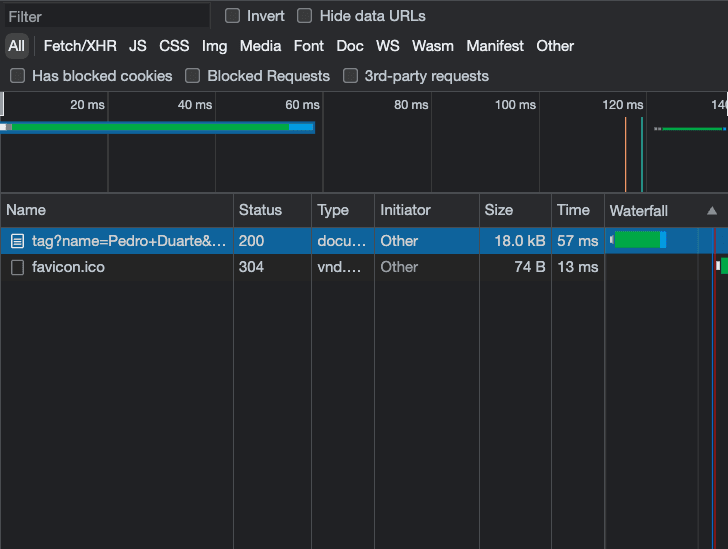Viewport: 728px width, 549px height.
Task: Sort requests by Size column header
Action: (x=498, y=210)
